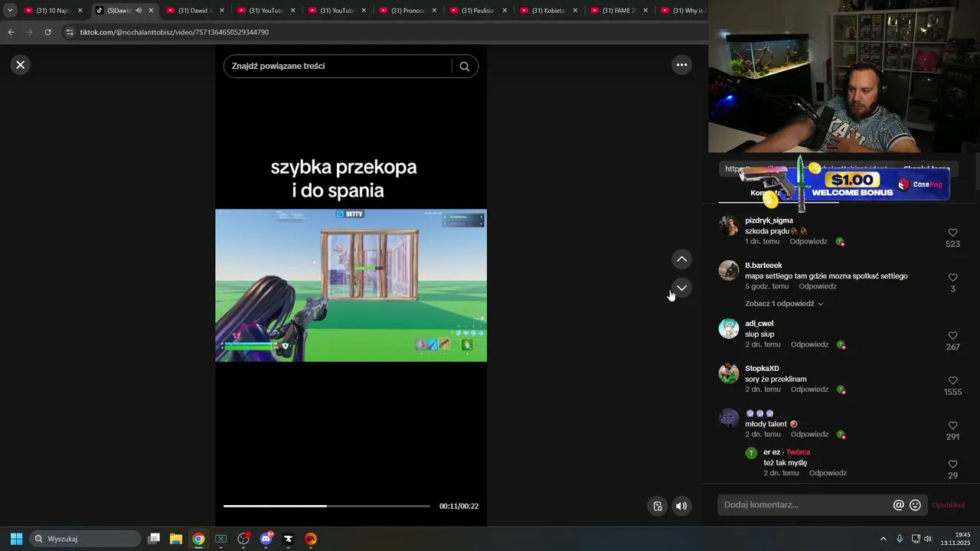The height and width of the screenshot is (551, 980).
Task: Open Discord from the taskbar
Action: click(266, 539)
